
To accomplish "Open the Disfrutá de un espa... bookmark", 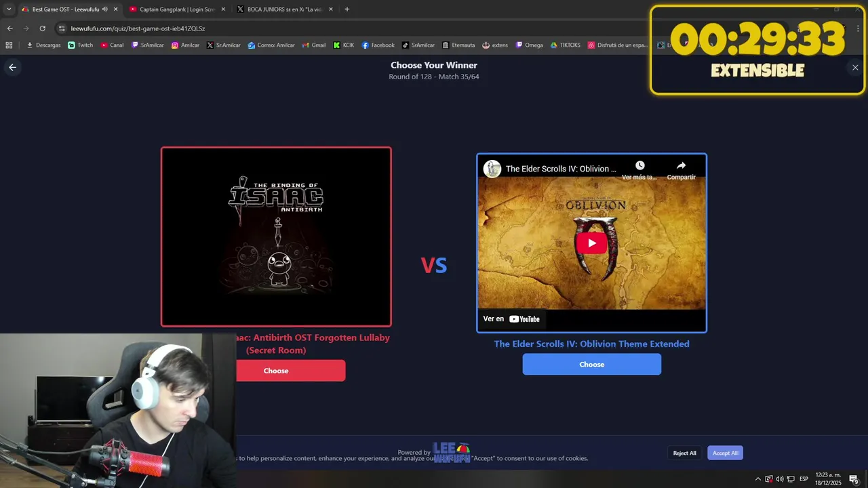I will pyautogui.click(x=618, y=45).
